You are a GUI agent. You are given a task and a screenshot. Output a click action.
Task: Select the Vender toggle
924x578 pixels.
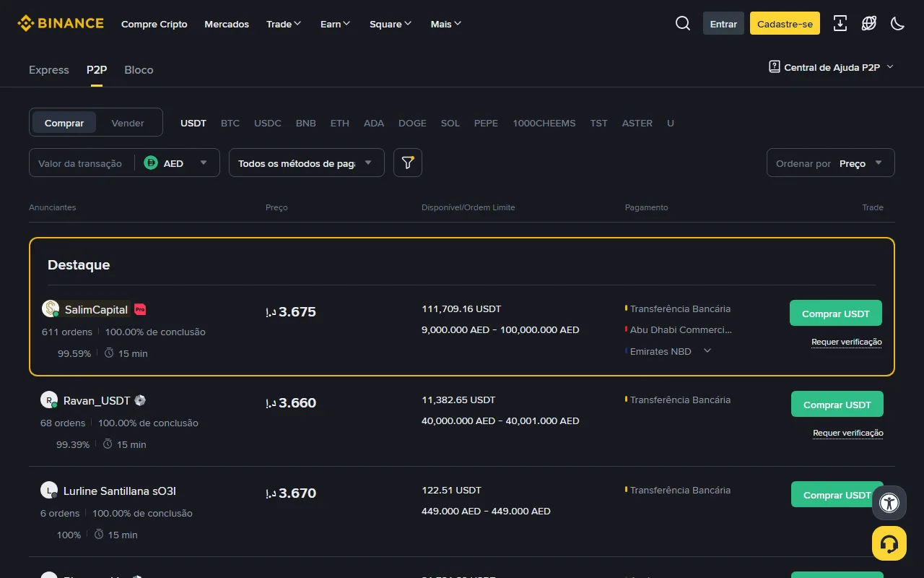[128, 123]
